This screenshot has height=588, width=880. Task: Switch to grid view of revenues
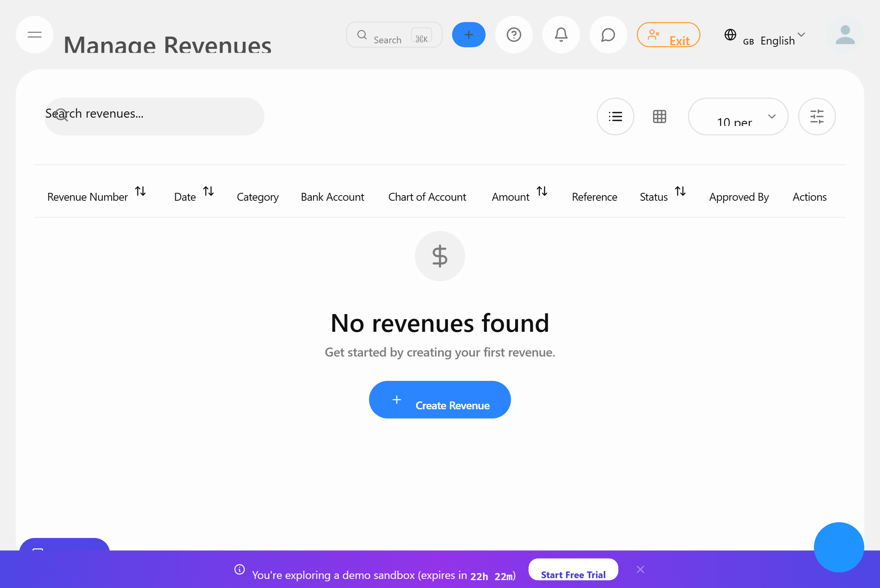[660, 116]
